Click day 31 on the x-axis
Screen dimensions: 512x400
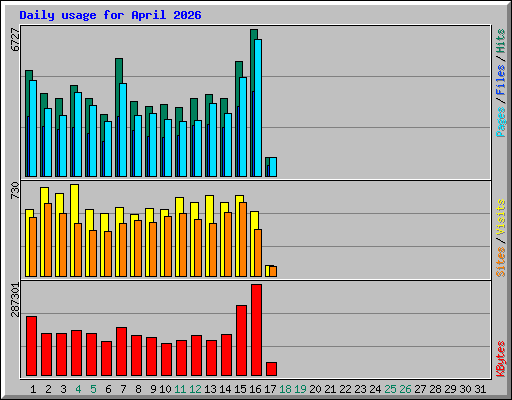[x=480, y=389]
